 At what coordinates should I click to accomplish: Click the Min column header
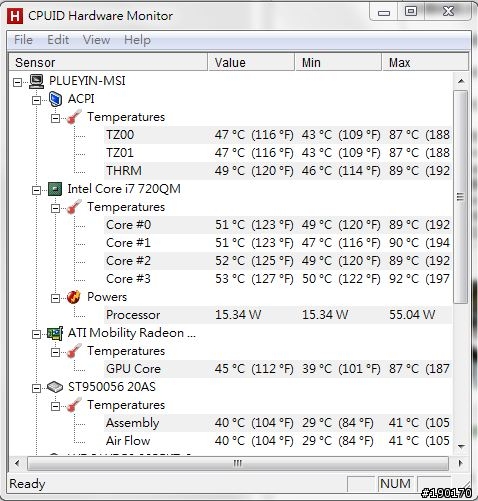click(x=338, y=62)
